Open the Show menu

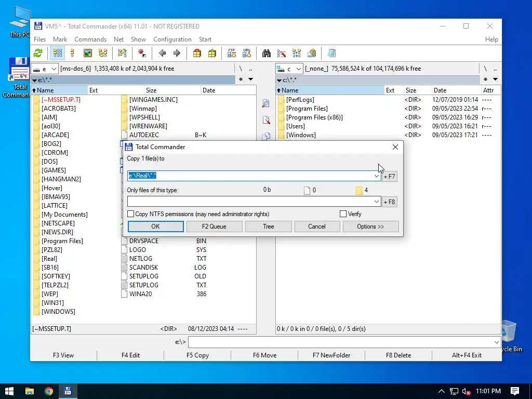tap(138, 39)
